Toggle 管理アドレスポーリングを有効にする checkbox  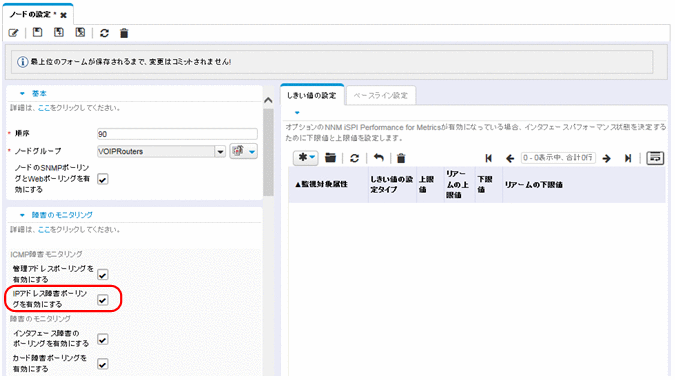tap(102, 275)
